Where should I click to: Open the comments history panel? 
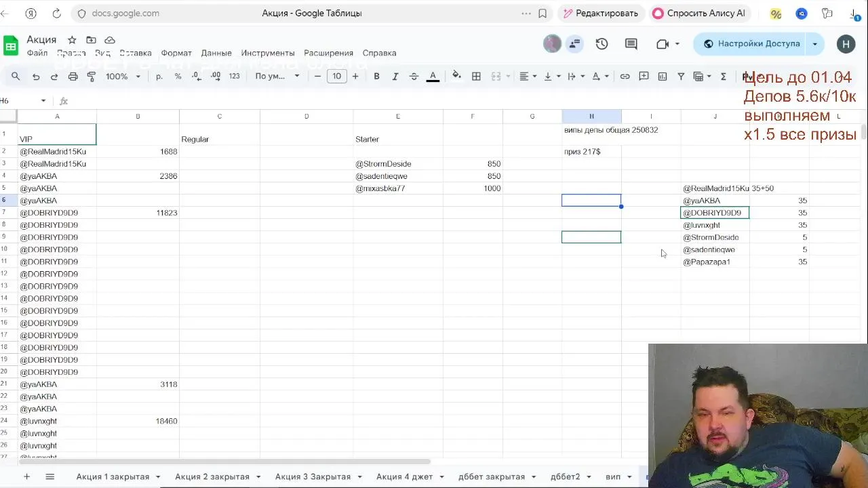tap(631, 44)
